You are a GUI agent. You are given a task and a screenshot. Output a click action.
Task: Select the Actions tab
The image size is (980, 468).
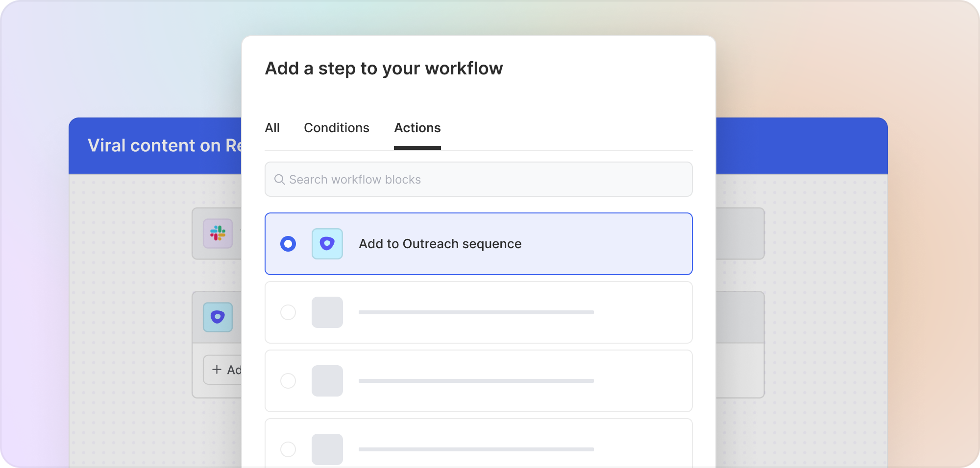[417, 128]
